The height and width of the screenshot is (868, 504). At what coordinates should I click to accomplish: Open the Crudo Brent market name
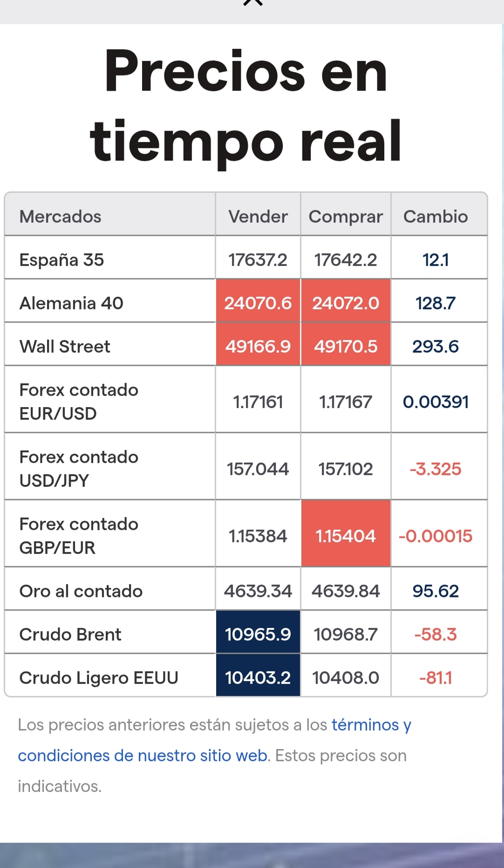(x=70, y=635)
